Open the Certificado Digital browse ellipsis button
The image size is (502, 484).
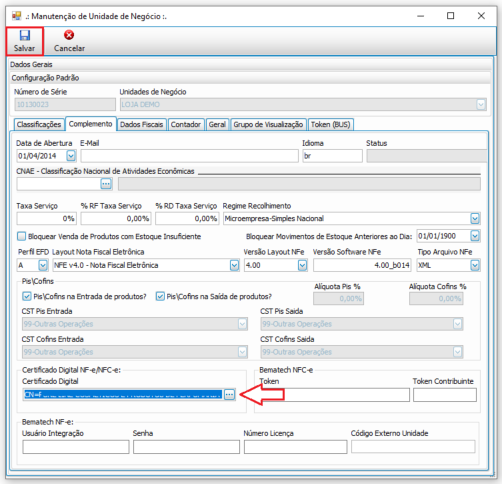229,395
